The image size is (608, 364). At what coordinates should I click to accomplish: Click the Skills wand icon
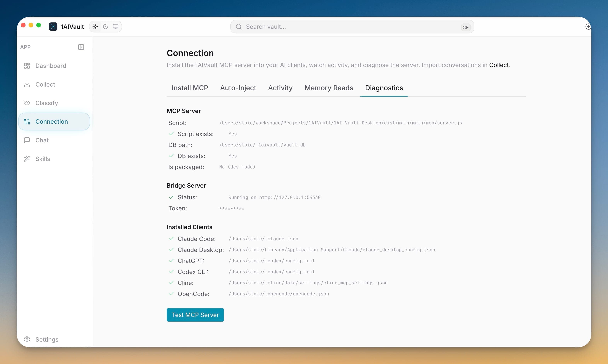(27, 159)
